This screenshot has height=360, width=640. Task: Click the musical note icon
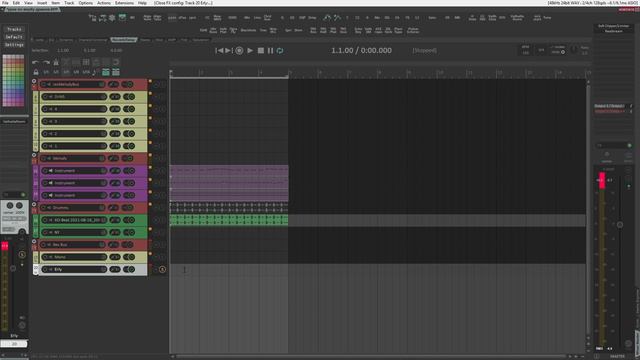pos(95,72)
